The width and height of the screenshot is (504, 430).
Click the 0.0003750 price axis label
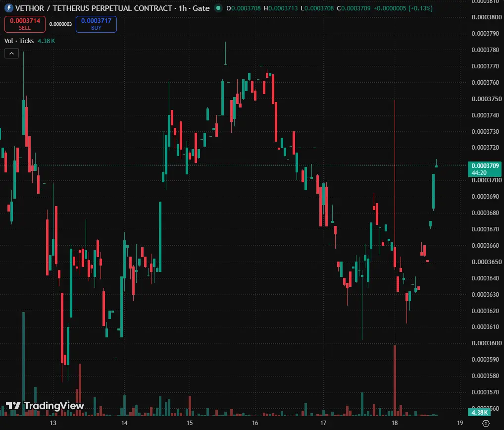pyautogui.click(x=486, y=99)
